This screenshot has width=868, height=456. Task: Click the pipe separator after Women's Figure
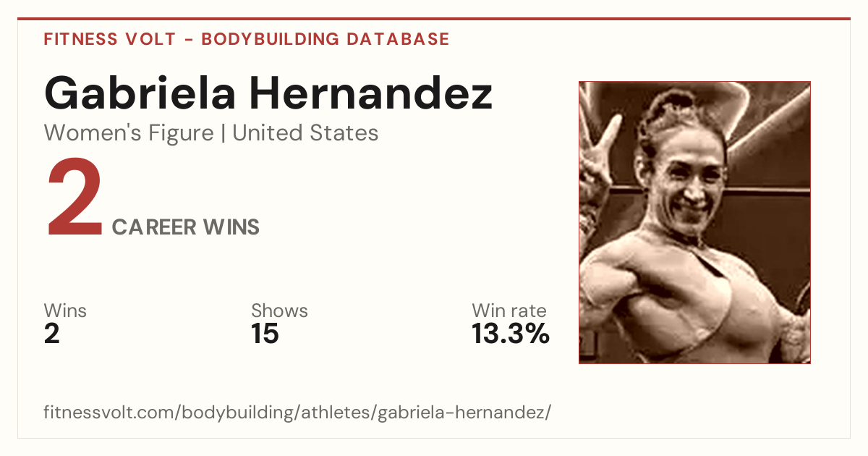pyautogui.click(x=223, y=133)
